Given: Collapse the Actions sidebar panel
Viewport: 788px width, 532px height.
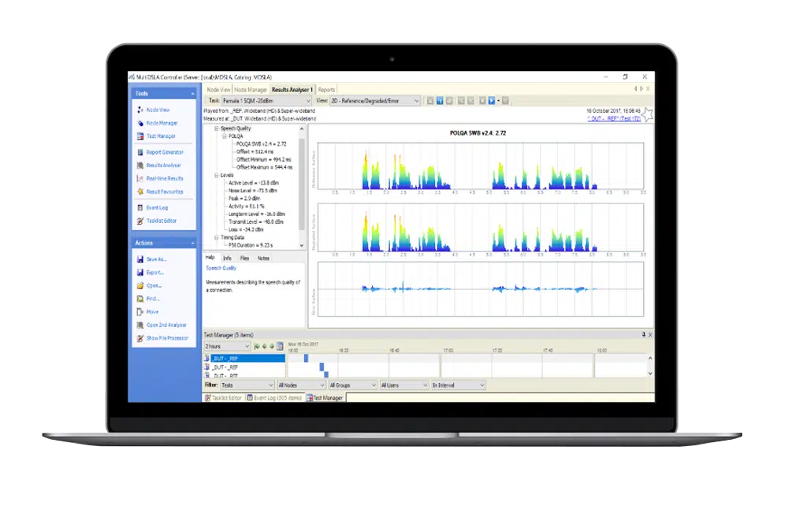Looking at the screenshot, I should (x=192, y=243).
